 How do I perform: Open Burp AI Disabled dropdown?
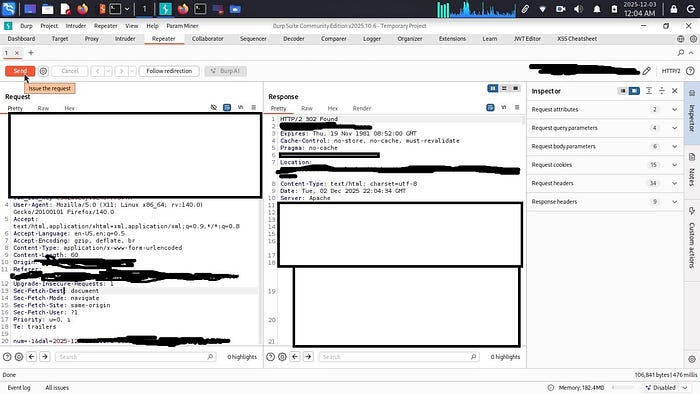(667, 388)
